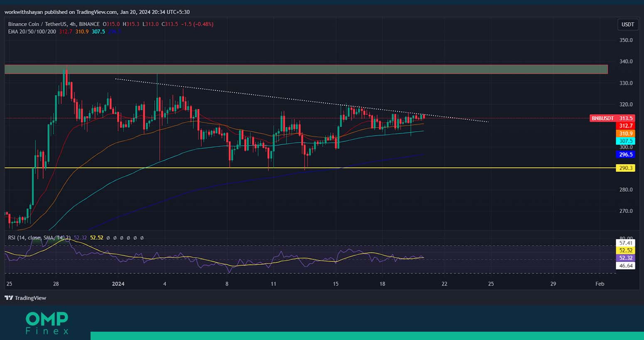Viewport: 644px width, 340px height.
Task: Click the 270.0 price axis label
Action: (626, 211)
